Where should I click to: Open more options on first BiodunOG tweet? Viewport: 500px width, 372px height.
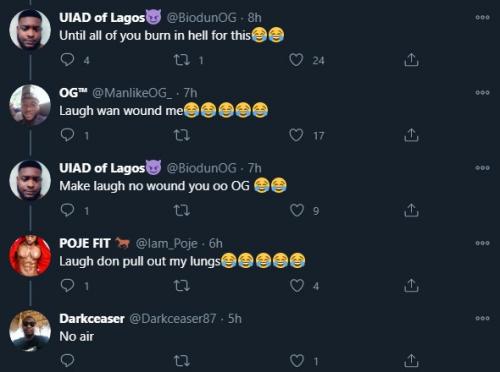point(482,17)
